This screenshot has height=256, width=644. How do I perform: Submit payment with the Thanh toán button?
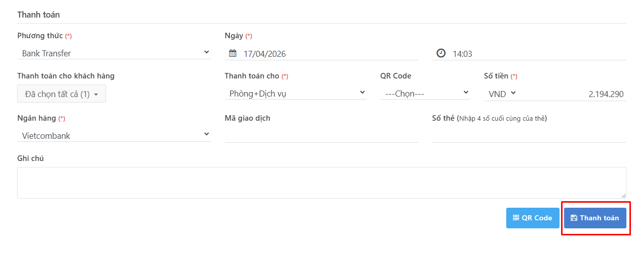[x=595, y=218]
